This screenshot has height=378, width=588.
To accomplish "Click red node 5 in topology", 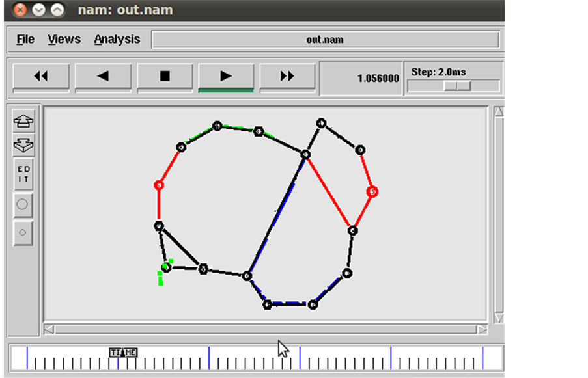I will tap(371, 192).
